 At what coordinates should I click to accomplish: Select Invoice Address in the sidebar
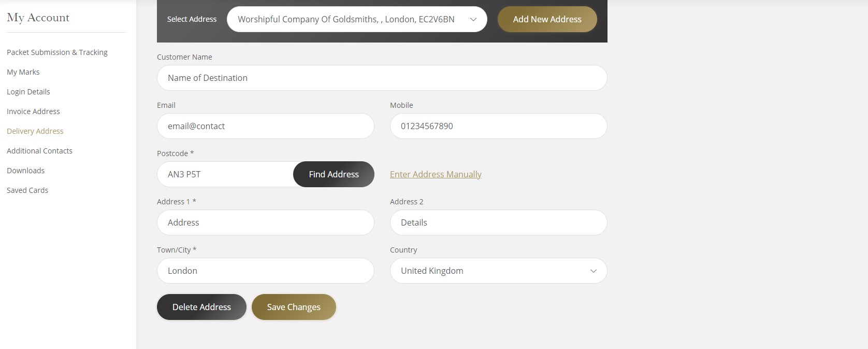tap(33, 111)
